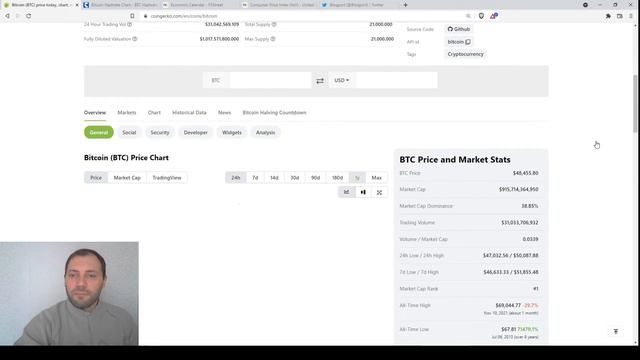Click the page vertical scrollbar
Screen dimensions: 640x360
tap(635, 104)
